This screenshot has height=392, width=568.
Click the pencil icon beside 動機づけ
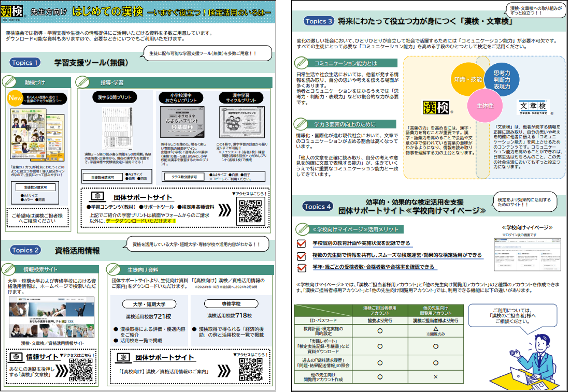[9, 82]
